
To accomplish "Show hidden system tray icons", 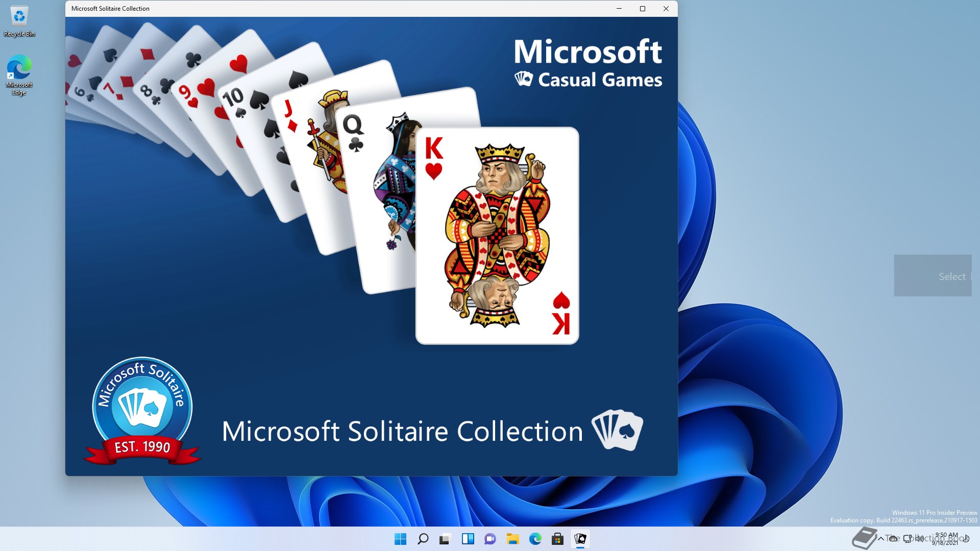I will [880, 539].
